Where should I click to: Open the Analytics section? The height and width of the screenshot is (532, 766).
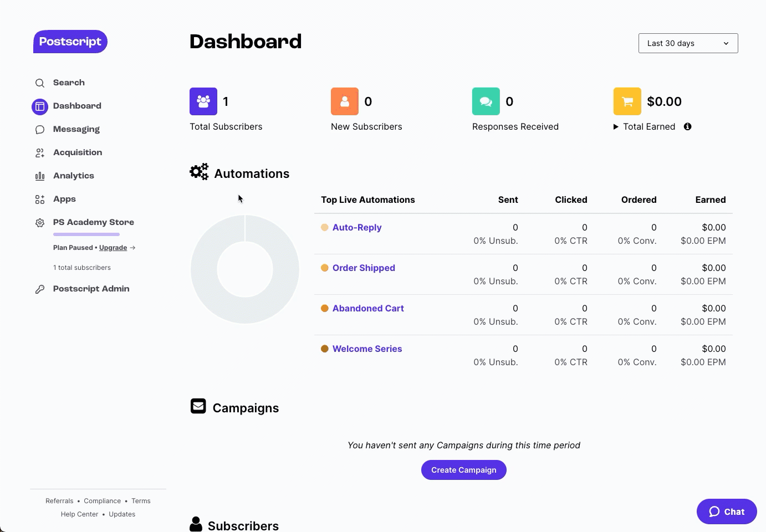[74, 176]
